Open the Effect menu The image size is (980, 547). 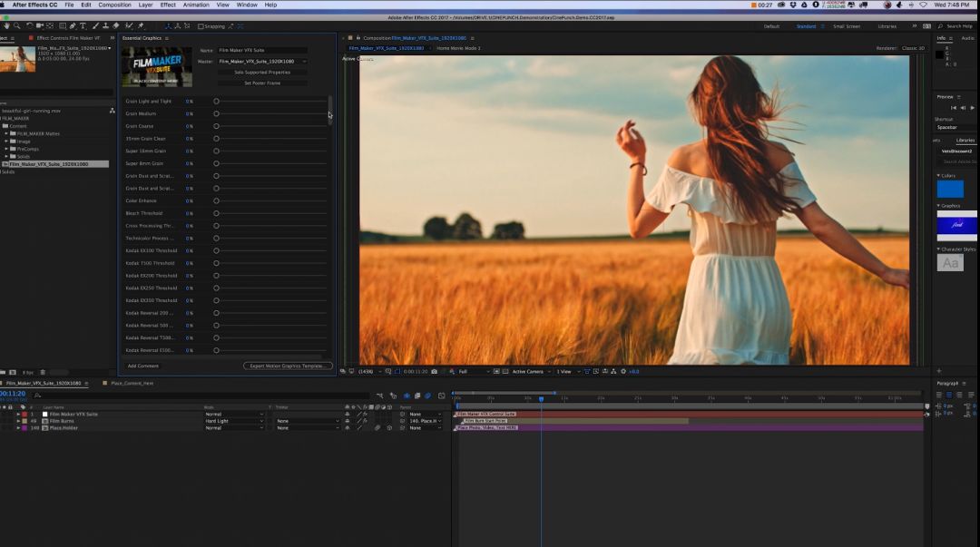(x=168, y=5)
